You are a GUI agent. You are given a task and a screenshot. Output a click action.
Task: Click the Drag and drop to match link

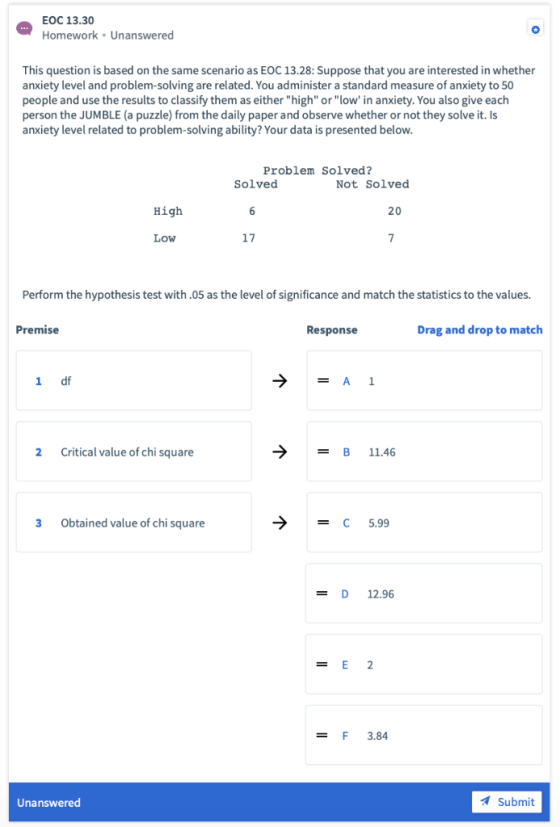pyautogui.click(x=480, y=330)
